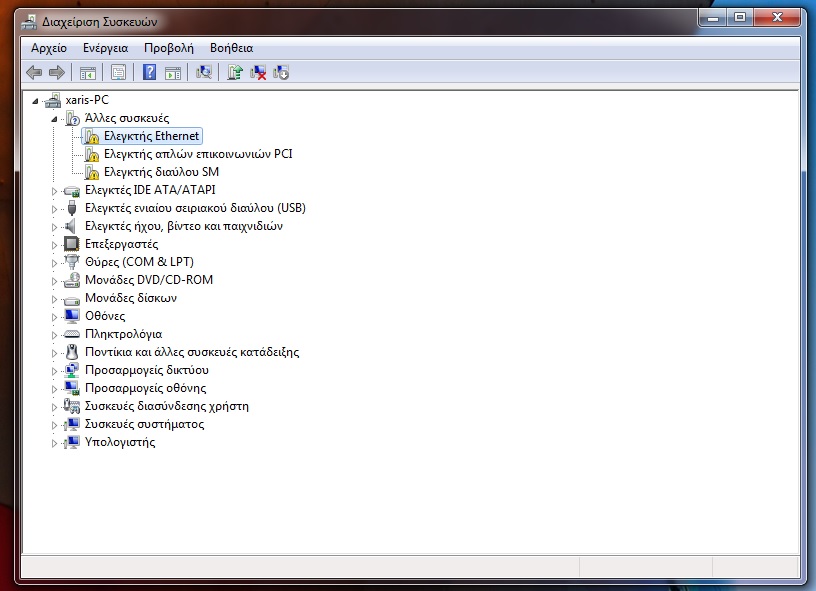Click the Update driver software icon

(x=235, y=72)
